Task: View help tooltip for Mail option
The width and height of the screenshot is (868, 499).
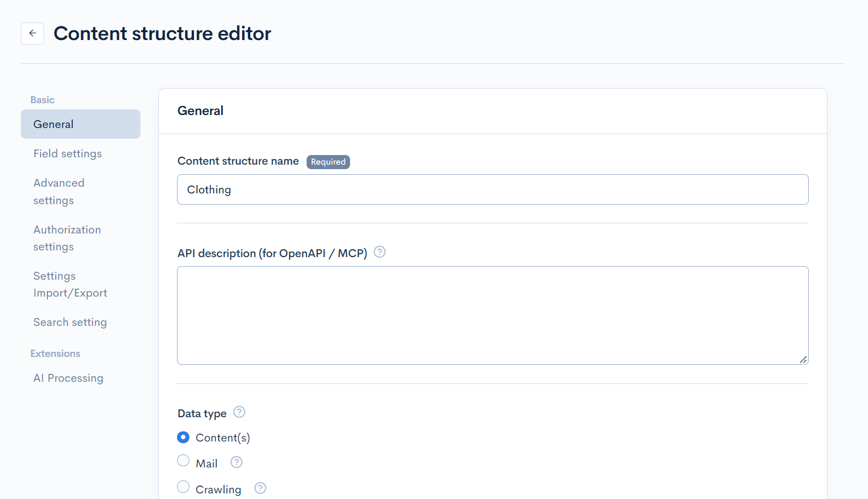Action: [x=237, y=462]
